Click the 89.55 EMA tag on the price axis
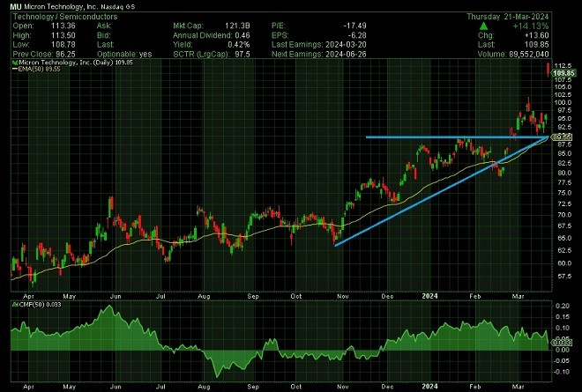The width and height of the screenshot is (582, 392). (x=562, y=137)
